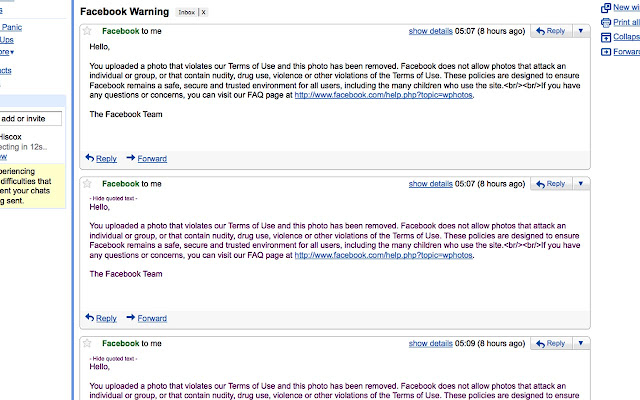
Task: Click Facebook sender name in first message
Action: point(120,31)
